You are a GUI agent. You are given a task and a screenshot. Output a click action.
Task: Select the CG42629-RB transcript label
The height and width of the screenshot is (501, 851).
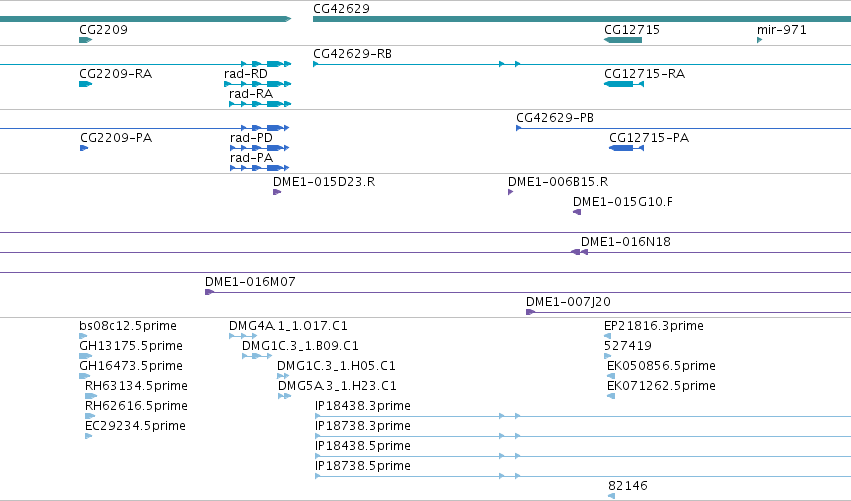352,53
